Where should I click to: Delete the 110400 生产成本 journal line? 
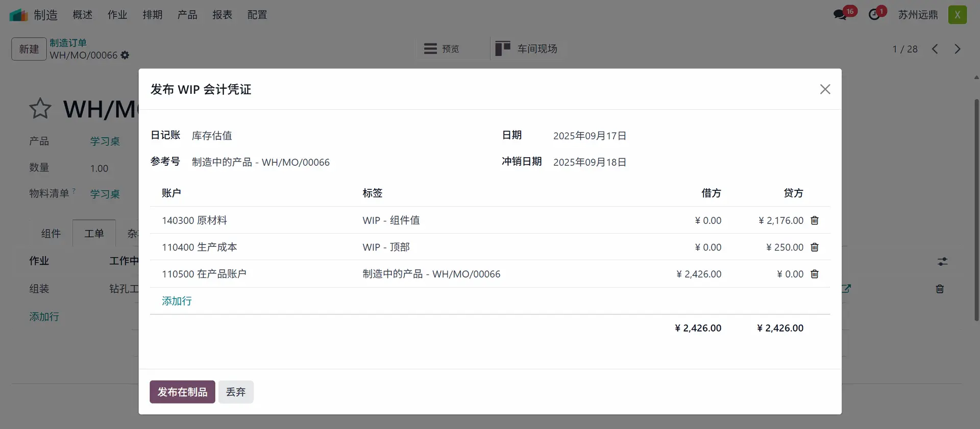pyautogui.click(x=815, y=247)
